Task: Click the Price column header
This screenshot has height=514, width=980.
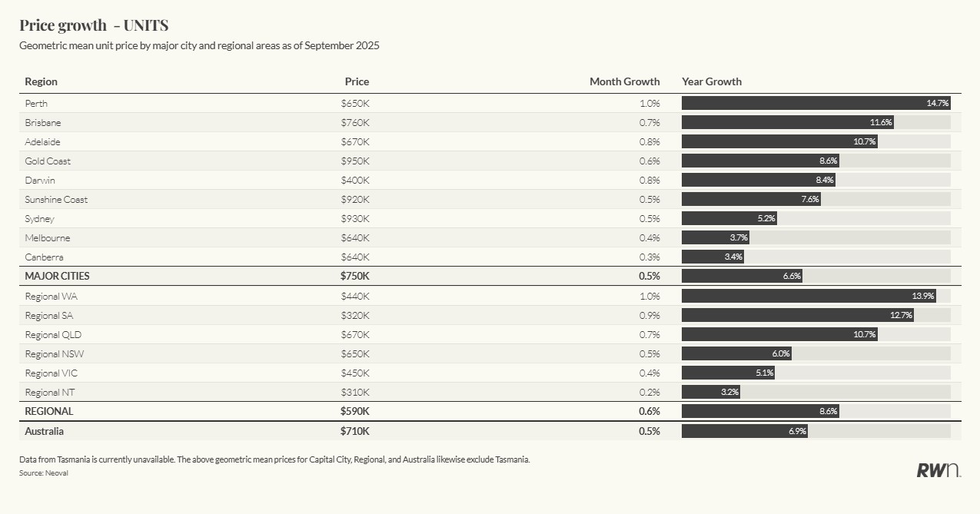Action: (357, 81)
